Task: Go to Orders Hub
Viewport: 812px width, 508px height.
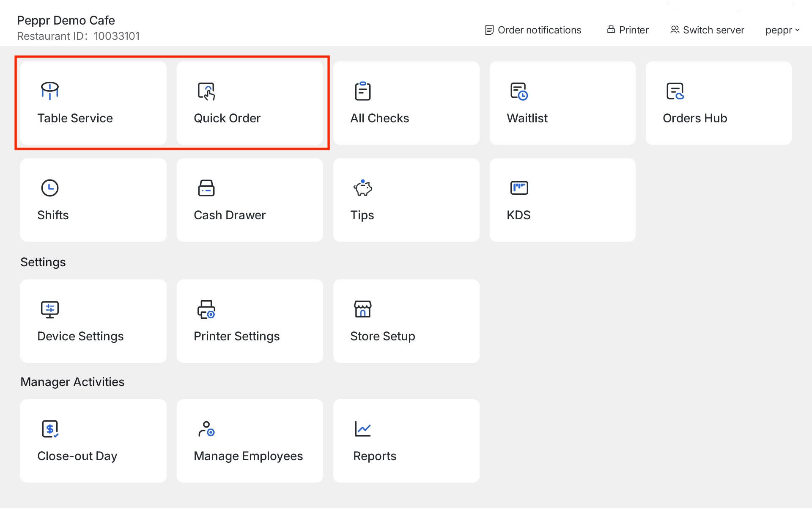Action: (718, 103)
